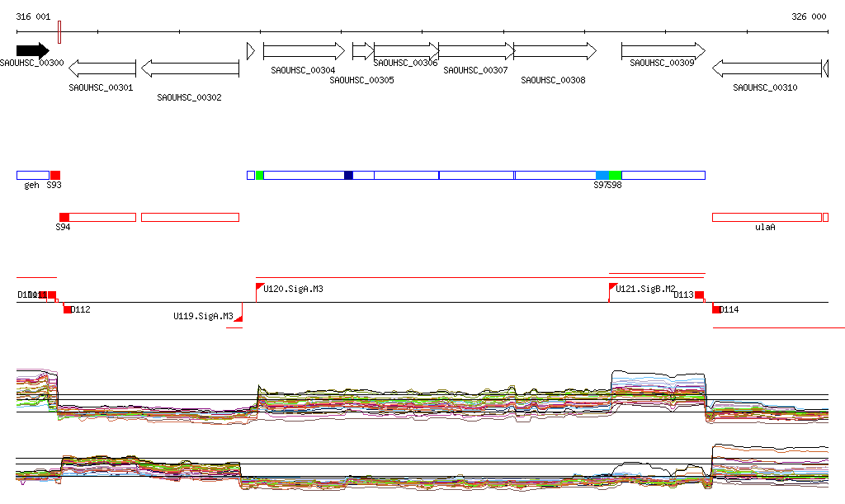The image size is (845, 504).
Task: Click the small arrowhead gene before SAOUHSC_00304
Action: (x=251, y=51)
